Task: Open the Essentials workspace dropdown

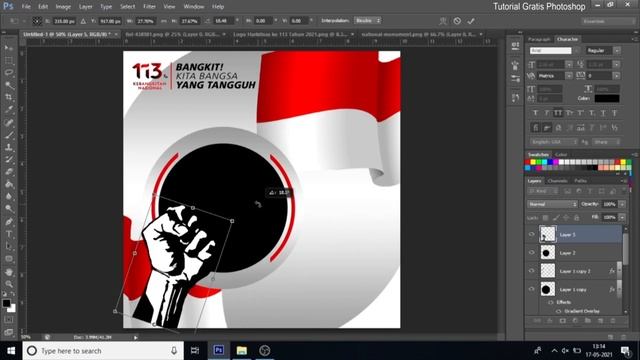Action: 608,21
